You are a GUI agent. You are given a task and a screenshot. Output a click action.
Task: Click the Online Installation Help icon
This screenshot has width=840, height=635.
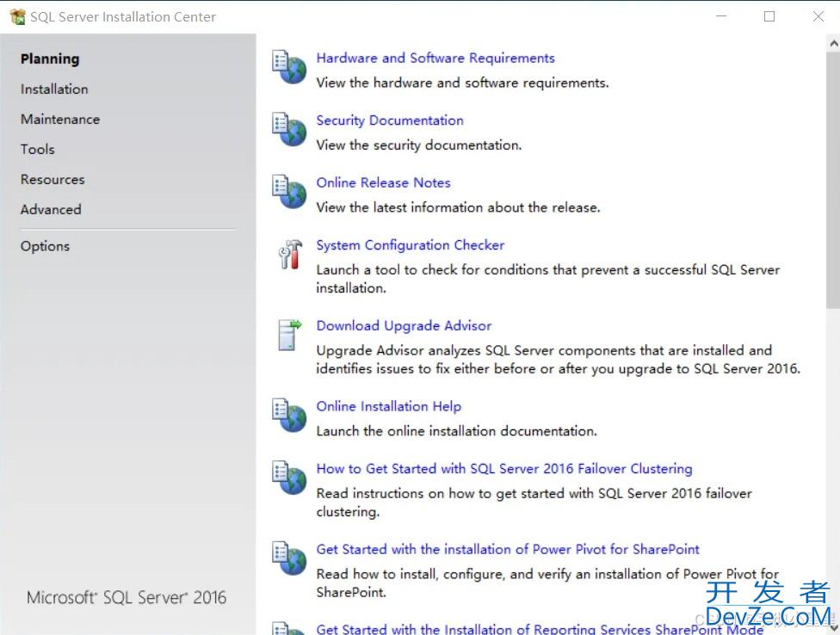pyautogui.click(x=289, y=415)
